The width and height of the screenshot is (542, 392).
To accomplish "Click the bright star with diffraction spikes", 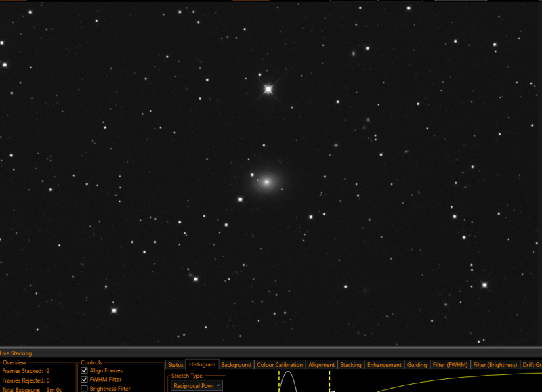I will 268,89.
